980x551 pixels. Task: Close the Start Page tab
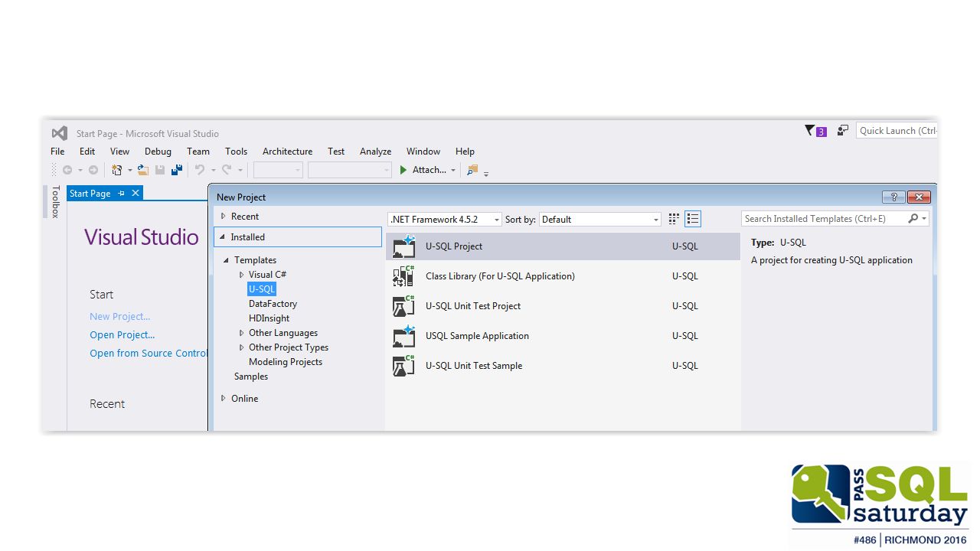136,194
